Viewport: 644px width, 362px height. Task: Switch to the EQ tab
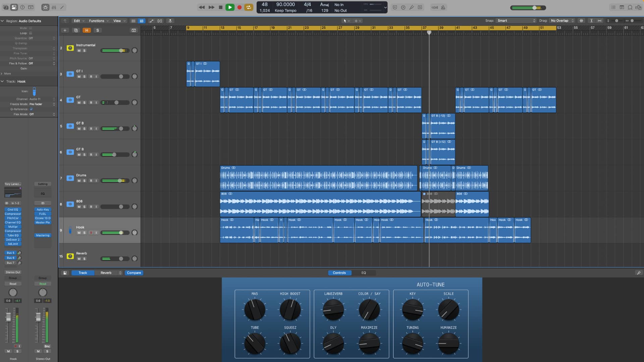(364, 273)
